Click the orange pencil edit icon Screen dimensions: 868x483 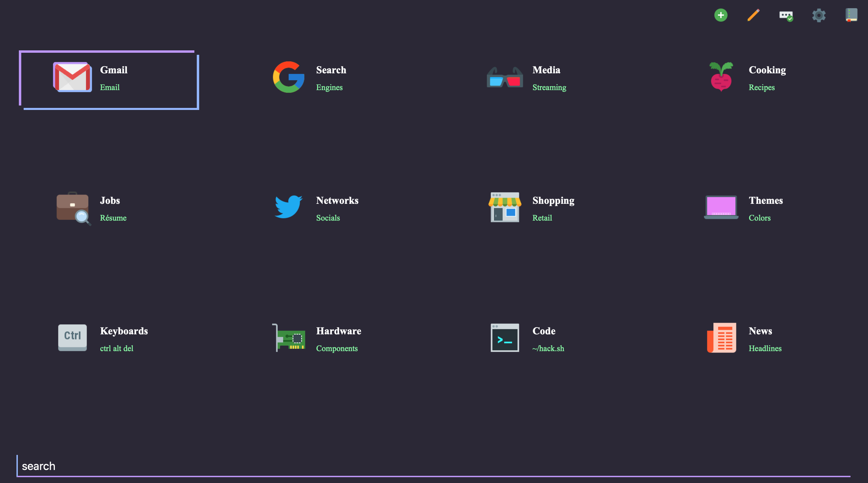[x=753, y=15]
